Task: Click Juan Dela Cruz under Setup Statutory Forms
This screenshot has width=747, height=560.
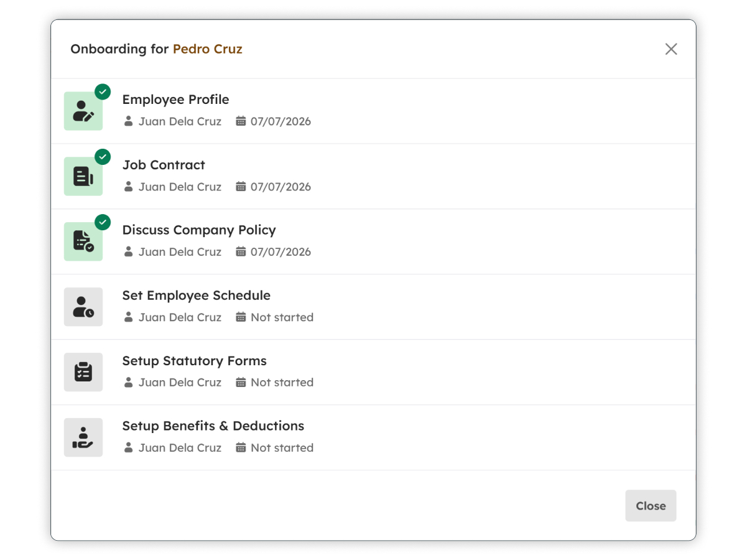Action: point(180,383)
